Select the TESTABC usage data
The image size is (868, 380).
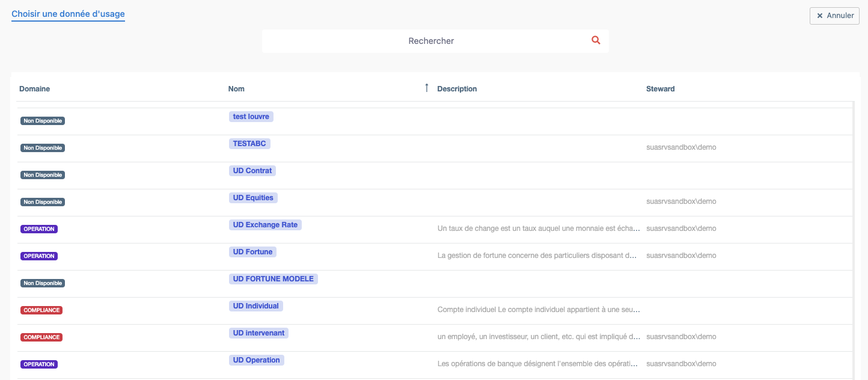249,144
